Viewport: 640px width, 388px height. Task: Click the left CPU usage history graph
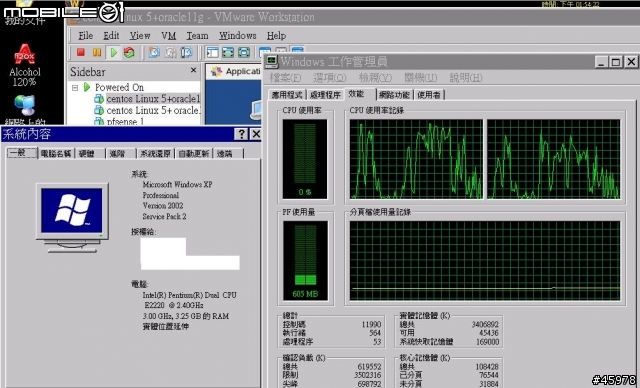(x=416, y=159)
